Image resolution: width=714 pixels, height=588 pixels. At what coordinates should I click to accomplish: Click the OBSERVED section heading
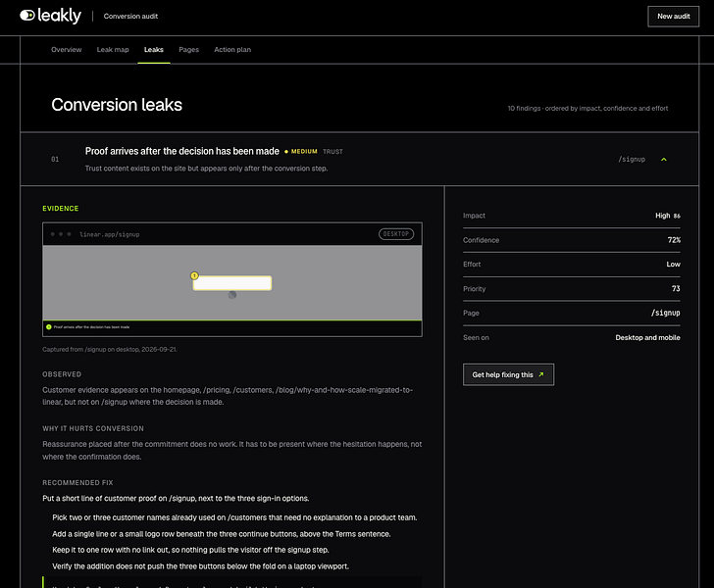coord(62,374)
